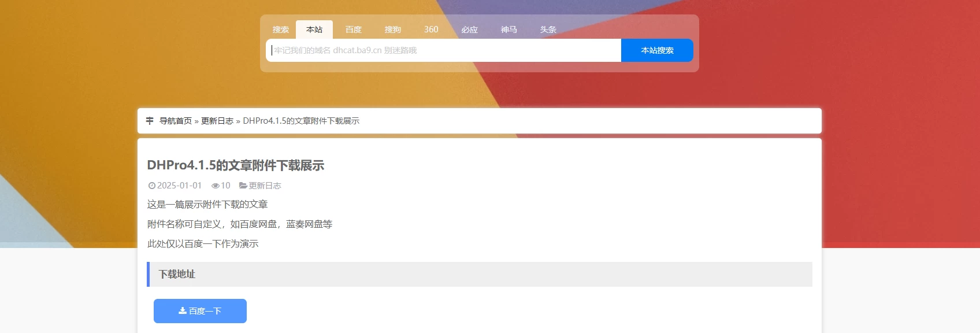
Task: Click the folder icon before the 更新日志 category
Action: click(x=243, y=186)
